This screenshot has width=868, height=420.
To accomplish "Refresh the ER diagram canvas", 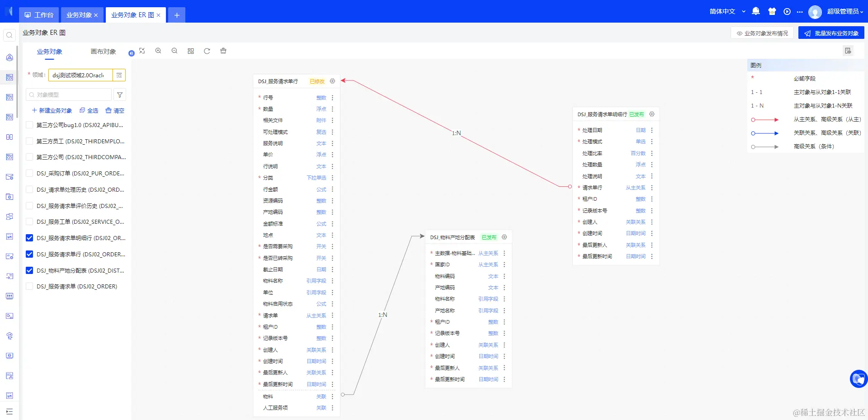I will [207, 51].
